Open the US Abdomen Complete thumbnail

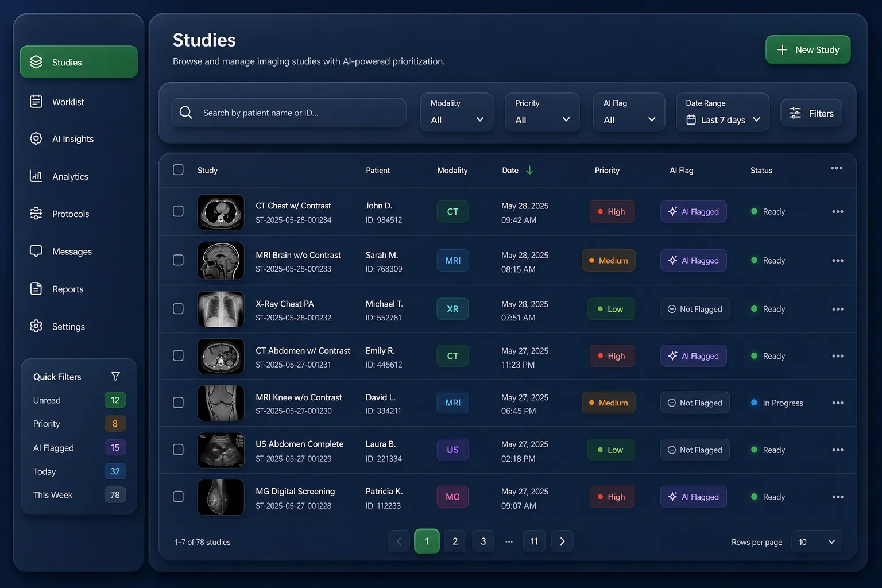(x=221, y=450)
